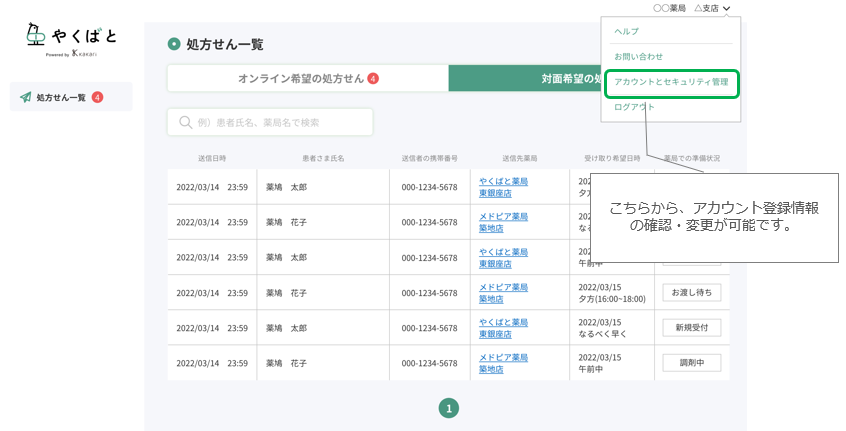Screen dimensions: 846x431
Task: Click the magnifier icon in search box
Action: (x=186, y=122)
